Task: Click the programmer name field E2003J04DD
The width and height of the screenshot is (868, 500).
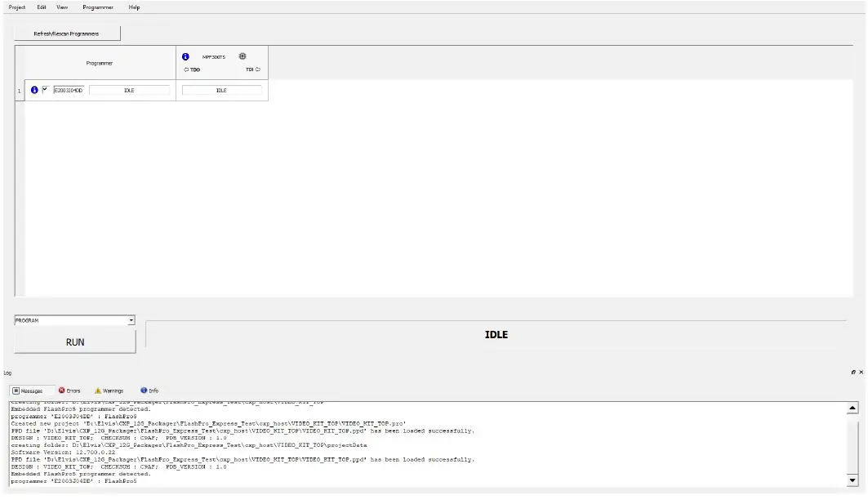Action: (69, 90)
